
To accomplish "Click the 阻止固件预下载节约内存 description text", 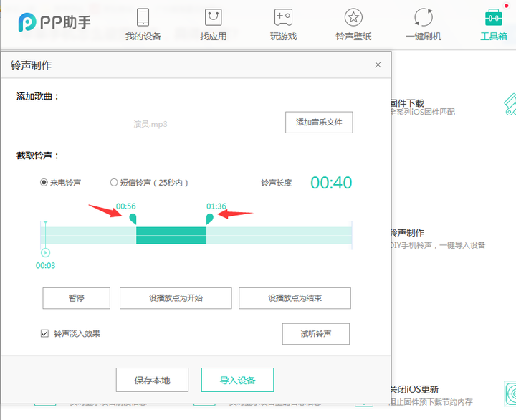I will [431, 402].
